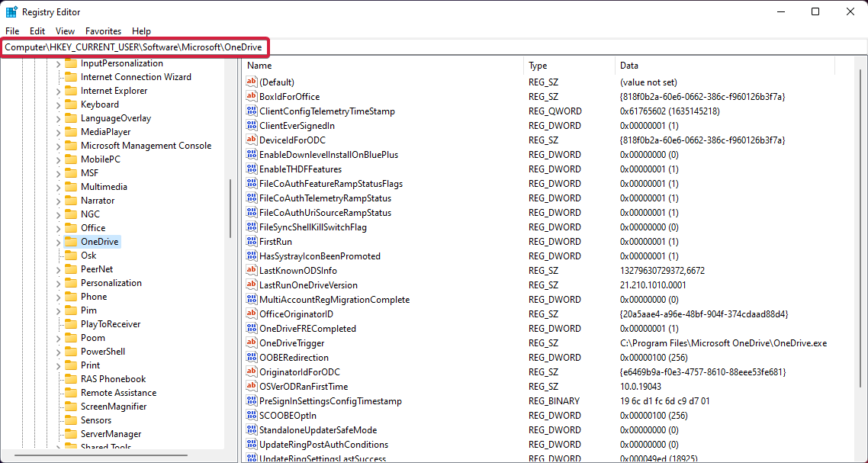
Task: Click the PowerShell folder icon
Action: point(71,351)
